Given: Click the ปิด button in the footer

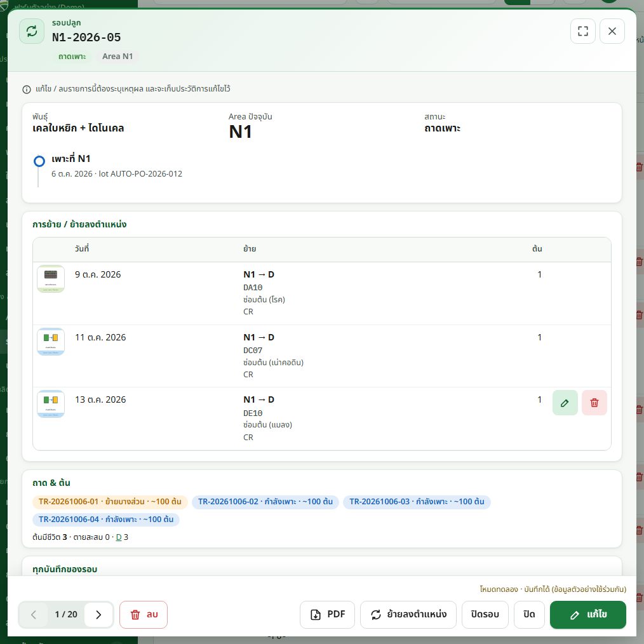Looking at the screenshot, I should [529, 614].
